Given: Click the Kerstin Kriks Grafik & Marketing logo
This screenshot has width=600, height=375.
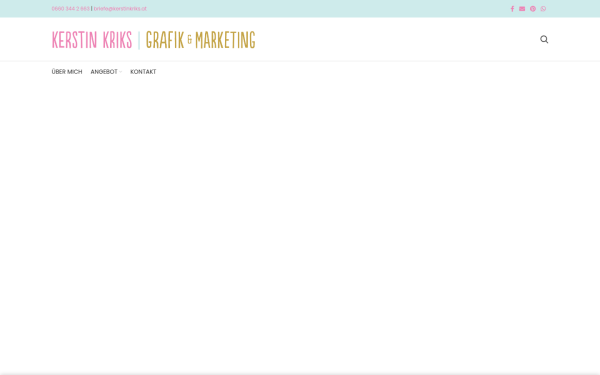Looking at the screenshot, I should (x=153, y=40).
